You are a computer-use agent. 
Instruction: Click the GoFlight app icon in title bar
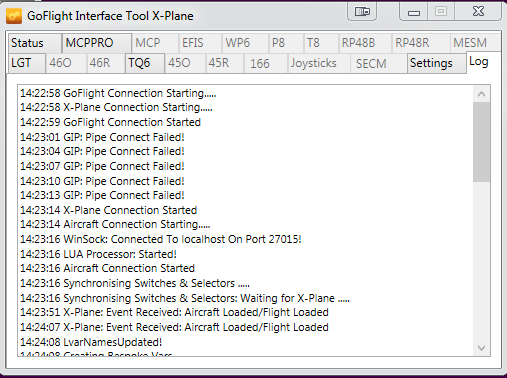(14, 16)
